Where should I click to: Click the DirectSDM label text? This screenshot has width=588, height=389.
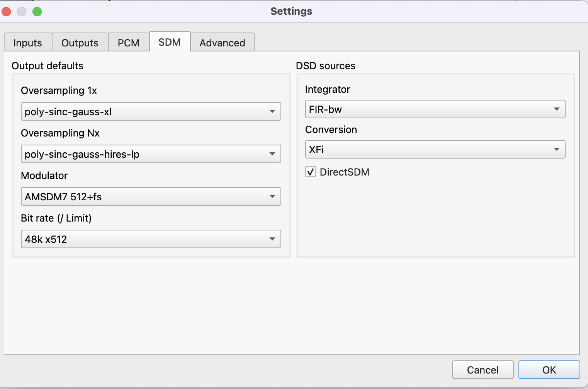pos(345,172)
